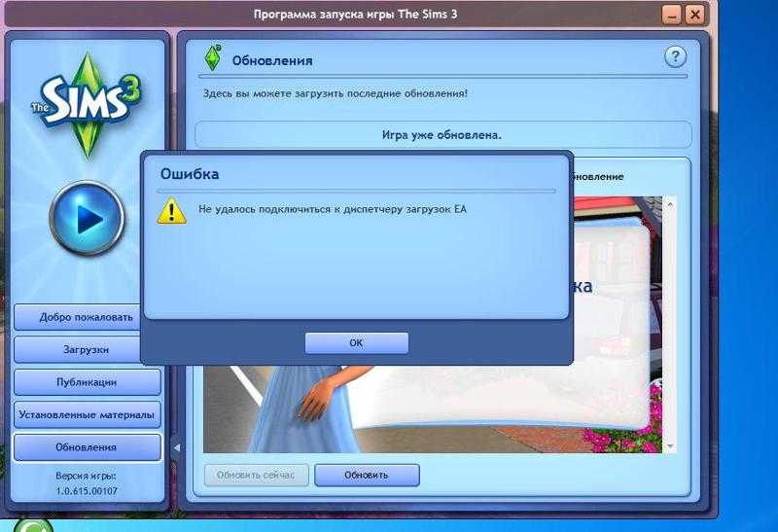Click the 'Ошибка' dialog title
Screen dimensions: 778x532
pos(190,174)
